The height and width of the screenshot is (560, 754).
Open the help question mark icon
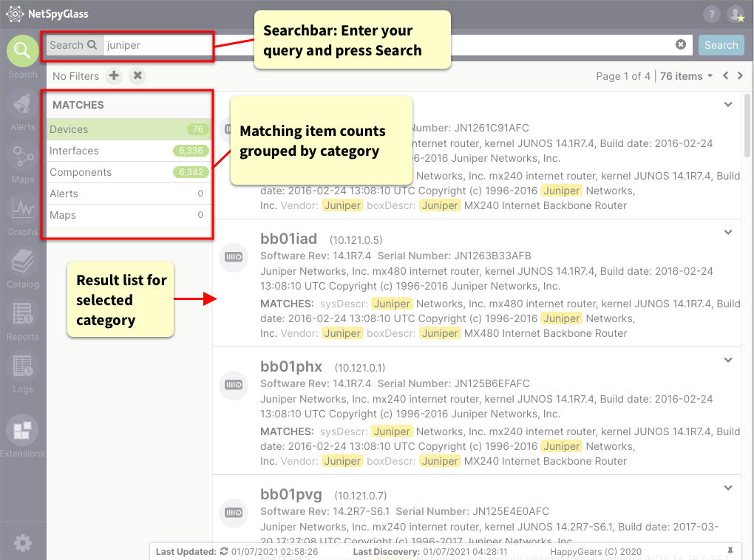(x=711, y=14)
